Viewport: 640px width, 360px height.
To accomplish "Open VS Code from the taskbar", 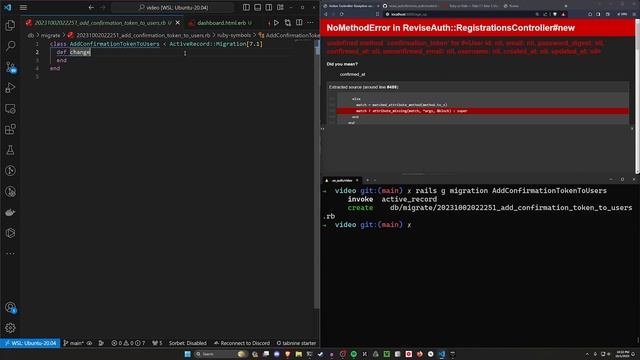I will (442, 354).
